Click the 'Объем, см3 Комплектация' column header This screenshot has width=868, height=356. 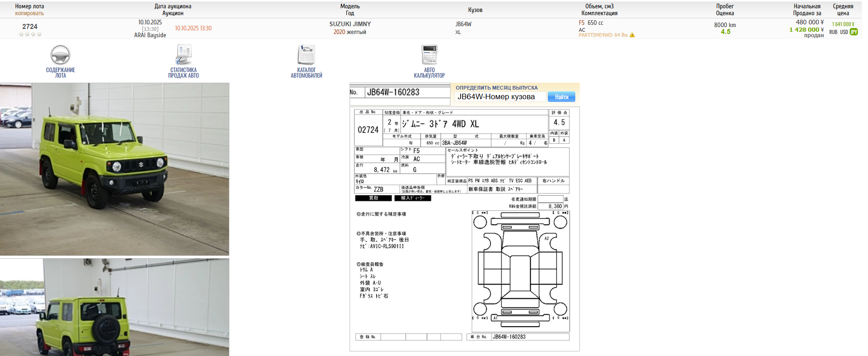(x=600, y=10)
